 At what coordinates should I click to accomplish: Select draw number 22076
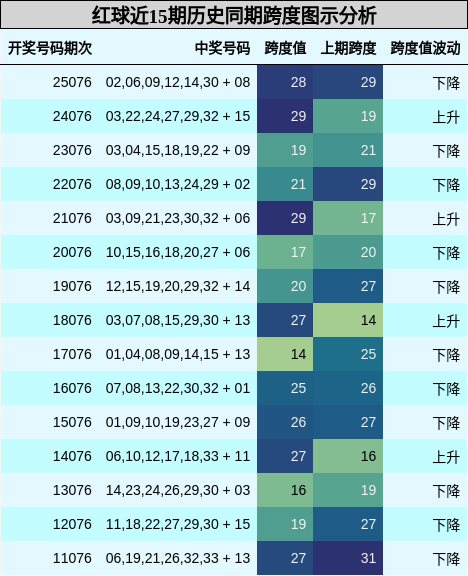coord(72,184)
